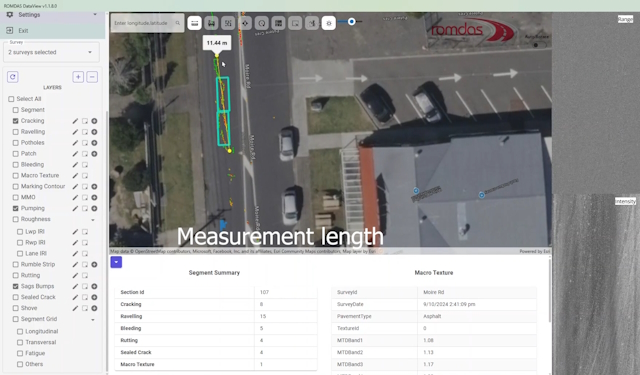Click the MTDBand2 value 1.13
This screenshot has width=640, height=375.
(x=428, y=353)
